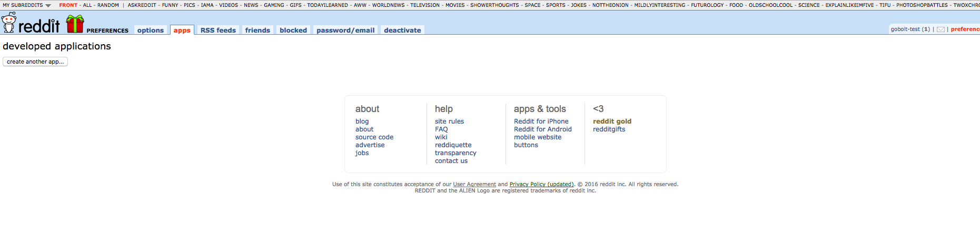Visit FUNNY subreddit link
The image size is (980, 234).
coord(170,5)
